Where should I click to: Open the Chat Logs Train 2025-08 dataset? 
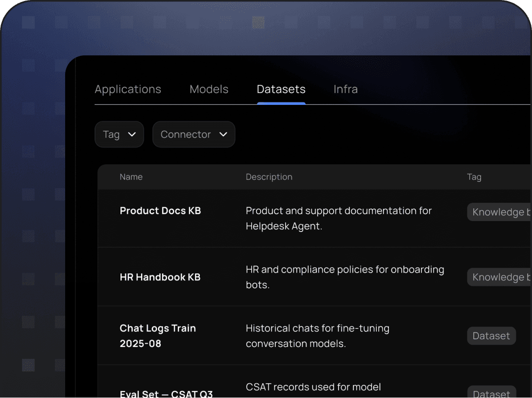(158, 336)
